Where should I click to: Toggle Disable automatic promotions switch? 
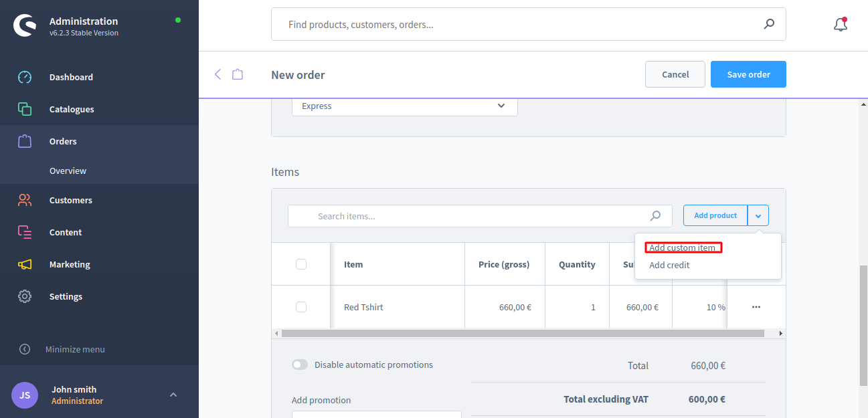point(300,364)
